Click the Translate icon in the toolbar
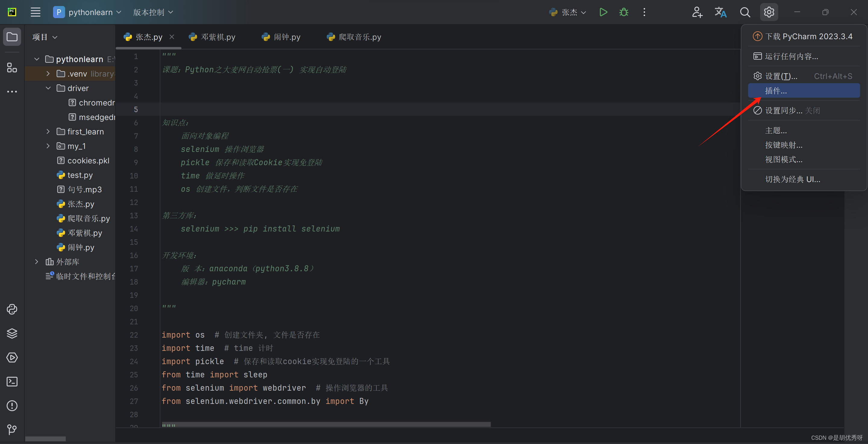This screenshot has width=868, height=444. 720,12
